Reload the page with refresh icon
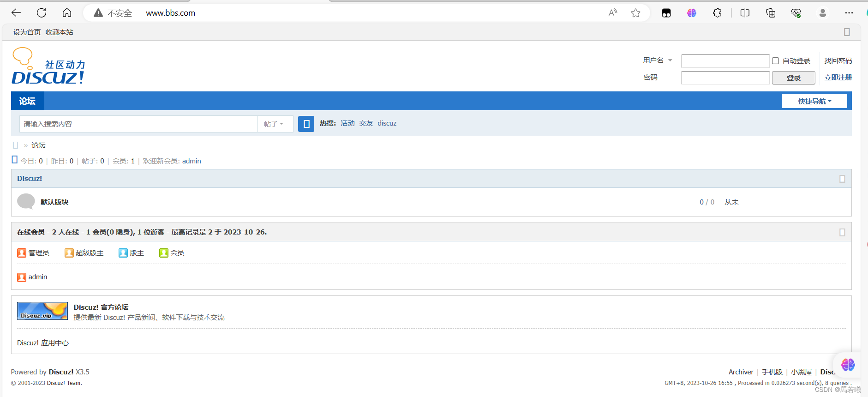 [42, 13]
